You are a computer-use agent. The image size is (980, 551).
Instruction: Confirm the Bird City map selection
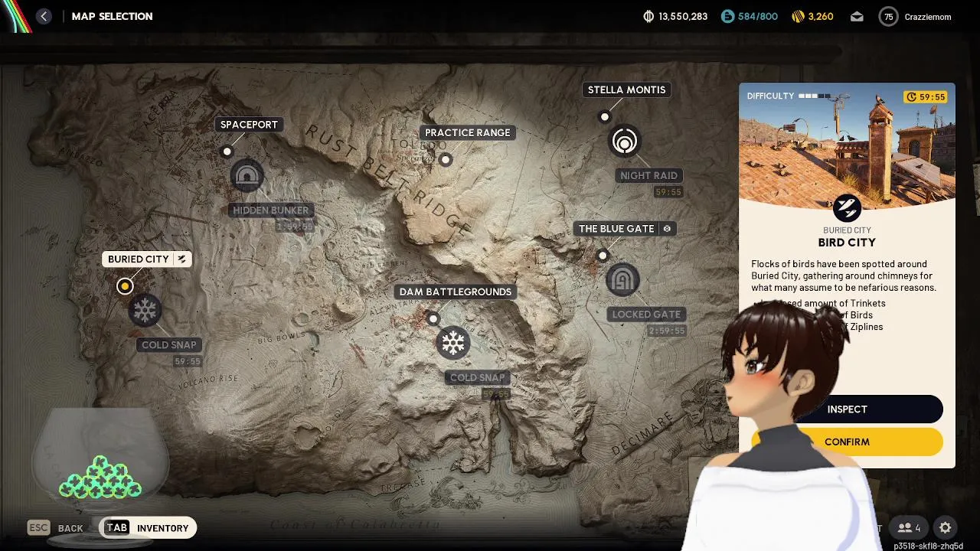(847, 442)
